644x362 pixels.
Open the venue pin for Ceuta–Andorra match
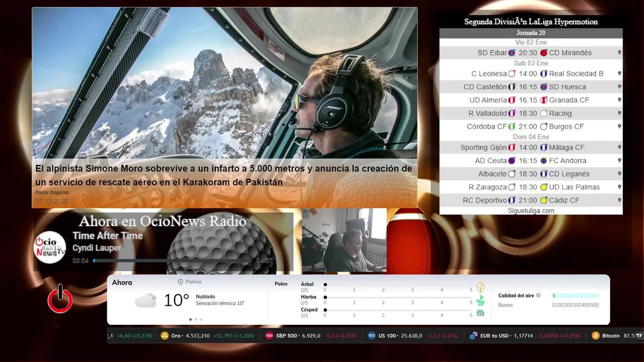[x=619, y=160]
